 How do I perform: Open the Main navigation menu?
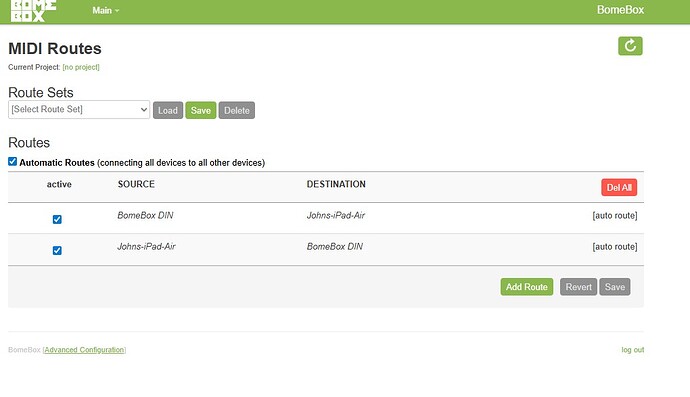click(x=106, y=10)
